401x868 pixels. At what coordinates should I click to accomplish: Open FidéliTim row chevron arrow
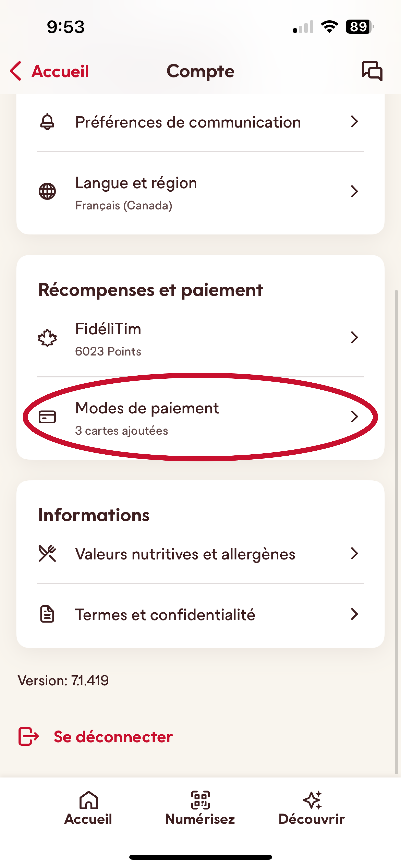[354, 337]
